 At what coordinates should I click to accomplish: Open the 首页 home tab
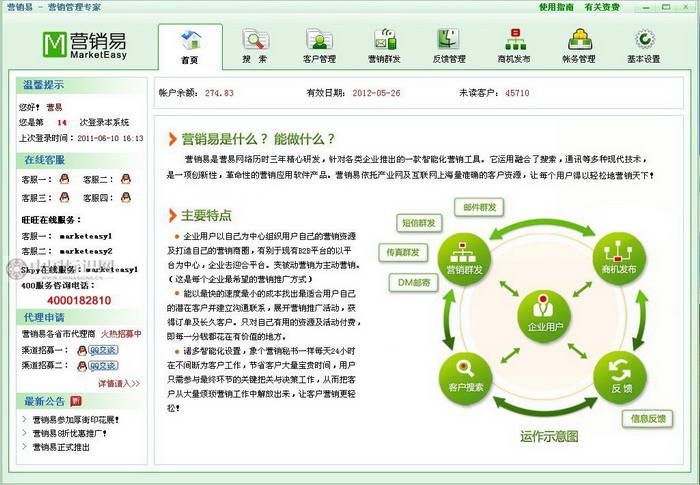190,47
